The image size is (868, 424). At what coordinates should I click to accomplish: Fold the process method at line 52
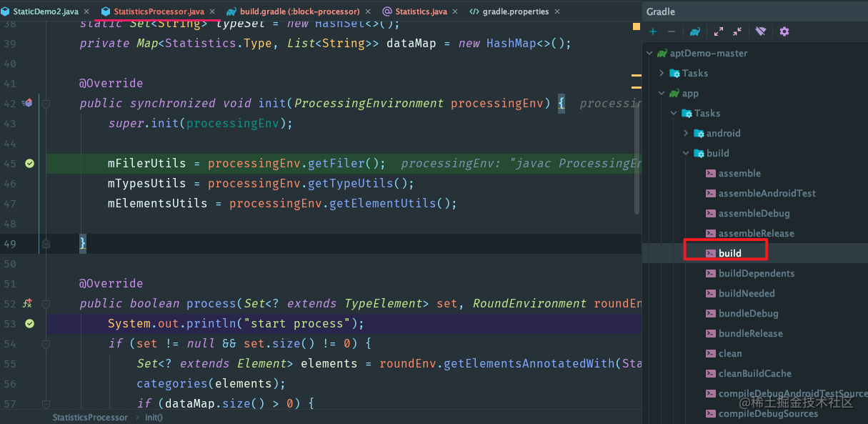pyautogui.click(x=46, y=303)
